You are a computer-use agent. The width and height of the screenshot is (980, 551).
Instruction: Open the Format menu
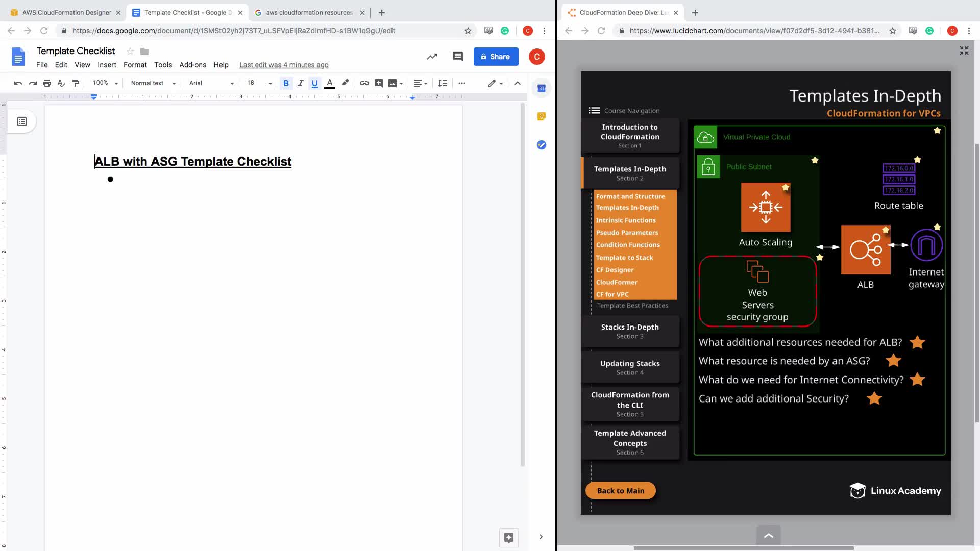point(135,65)
